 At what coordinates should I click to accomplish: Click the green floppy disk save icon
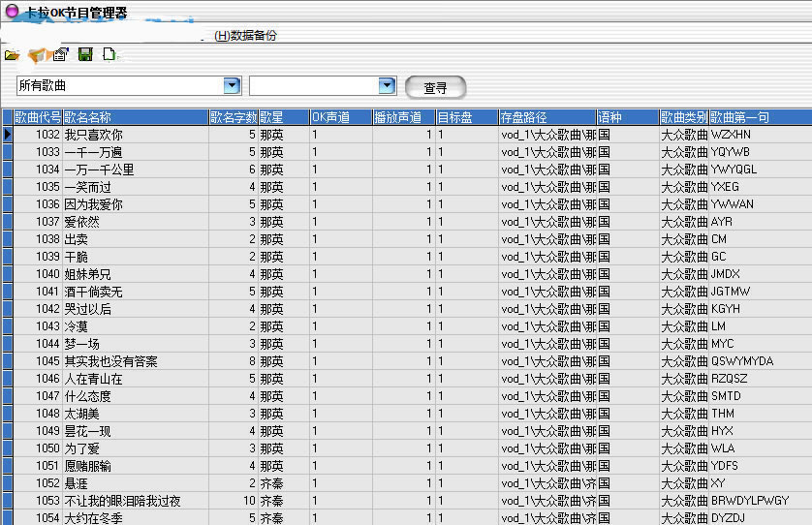[x=85, y=55]
